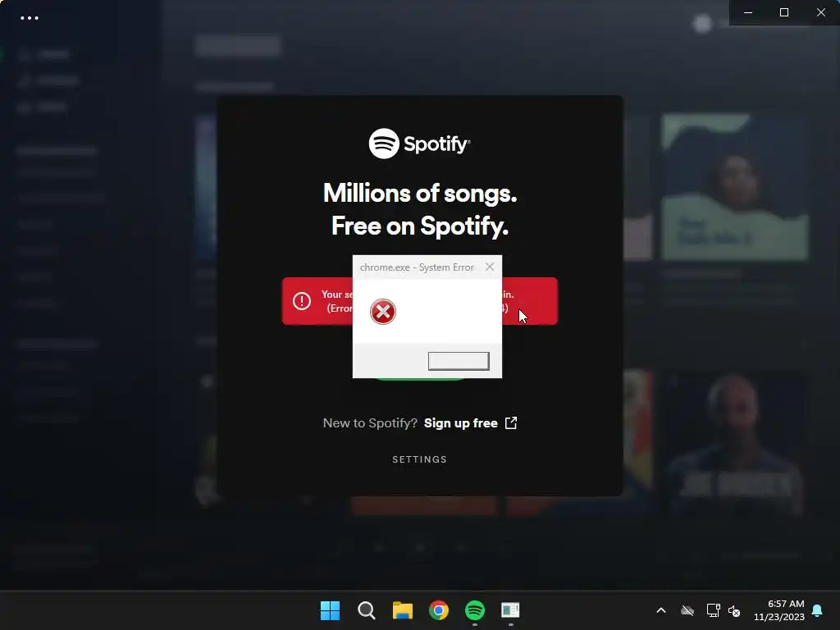Image resolution: width=840 pixels, height=630 pixels.
Task: Click the red error icon in the System Error dialog
Action: click(x=383, y=312)
